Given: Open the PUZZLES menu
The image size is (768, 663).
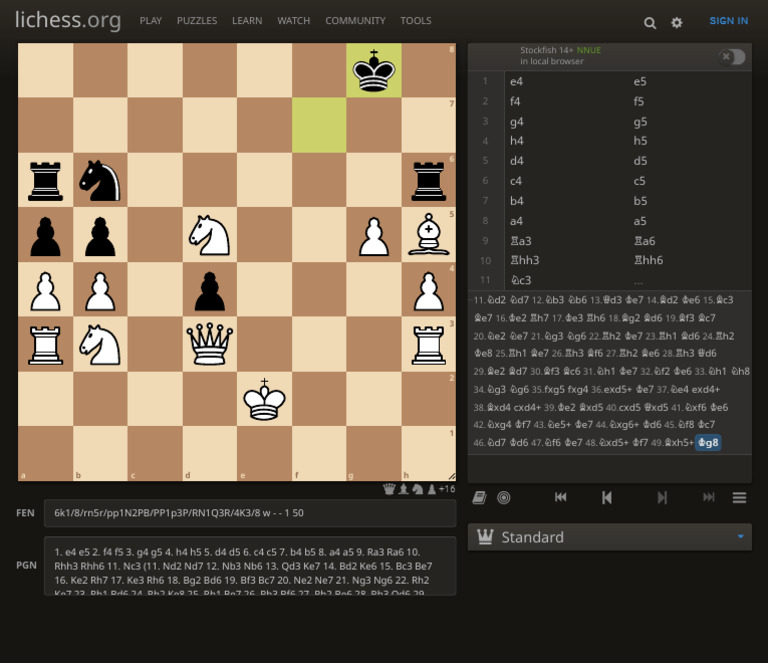Looking at the screenshot, I should [197, 21].
